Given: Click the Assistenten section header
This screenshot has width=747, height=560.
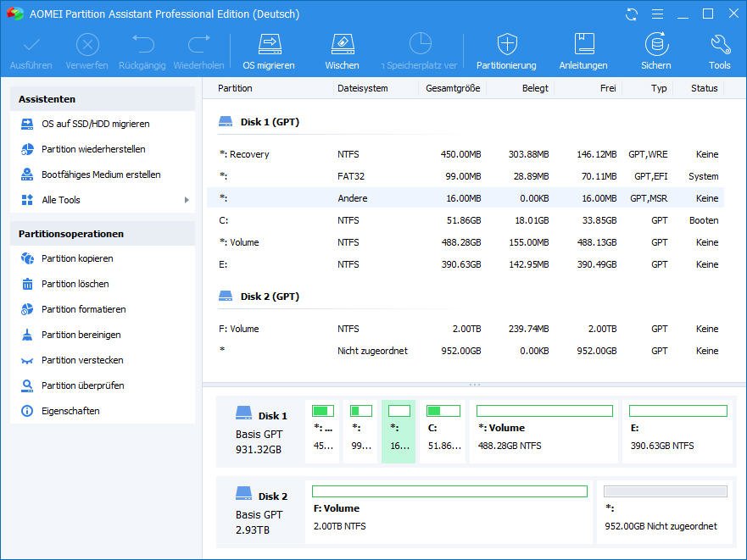Looking at the screenshot, I should (x=47, y=99).
